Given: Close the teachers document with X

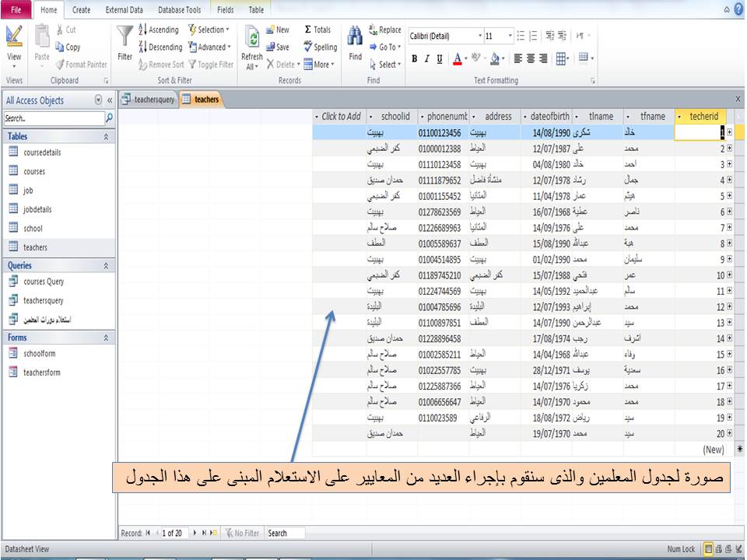Looking at the screenshot, I should (738, 99).
